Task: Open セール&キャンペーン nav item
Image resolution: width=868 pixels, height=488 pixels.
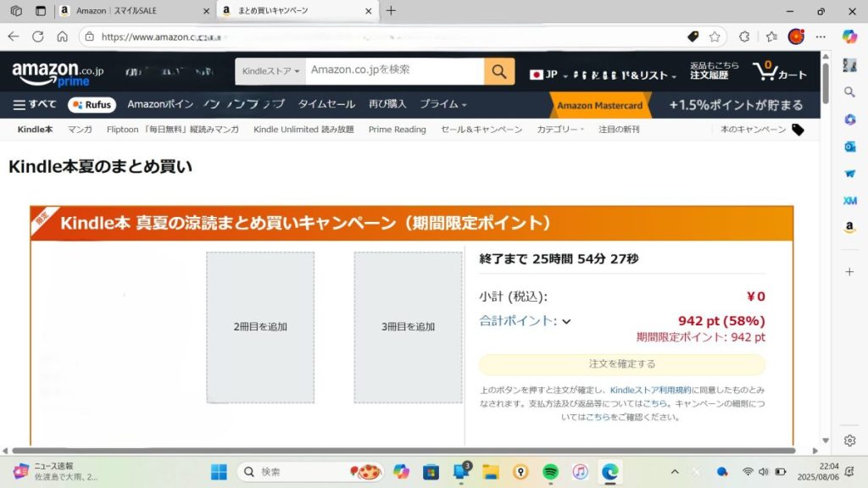Action: coord(481,130)
